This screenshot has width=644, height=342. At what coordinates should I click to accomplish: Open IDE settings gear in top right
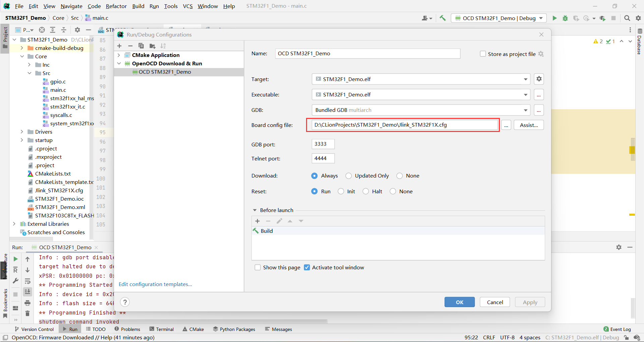coord(638,18)
